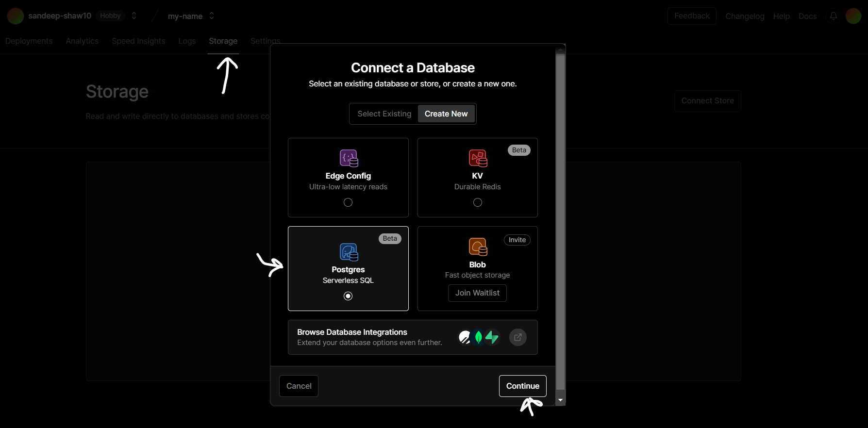
Task: Click the Feedback button
Action: tap(692, 16)
